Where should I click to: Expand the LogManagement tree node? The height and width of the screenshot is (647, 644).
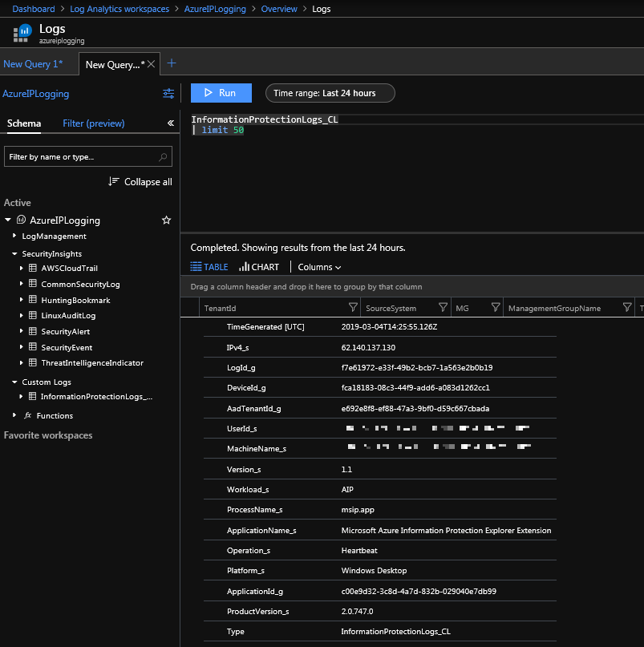point(14,237)
